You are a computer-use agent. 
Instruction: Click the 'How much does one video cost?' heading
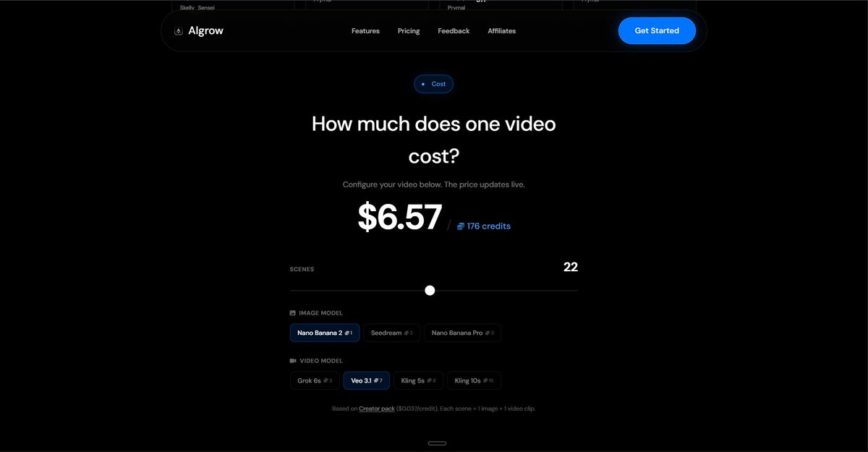pyautogui.click(x=434, y=140)
